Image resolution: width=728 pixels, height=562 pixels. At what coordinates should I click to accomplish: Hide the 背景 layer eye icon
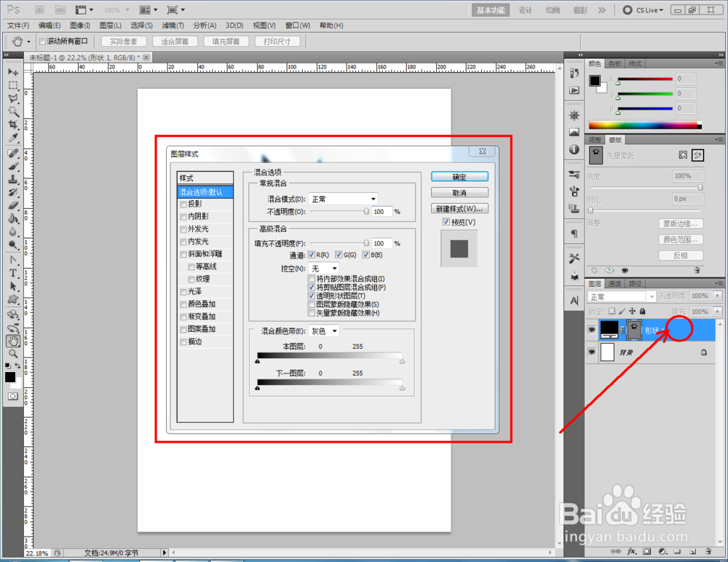(591, 352)
